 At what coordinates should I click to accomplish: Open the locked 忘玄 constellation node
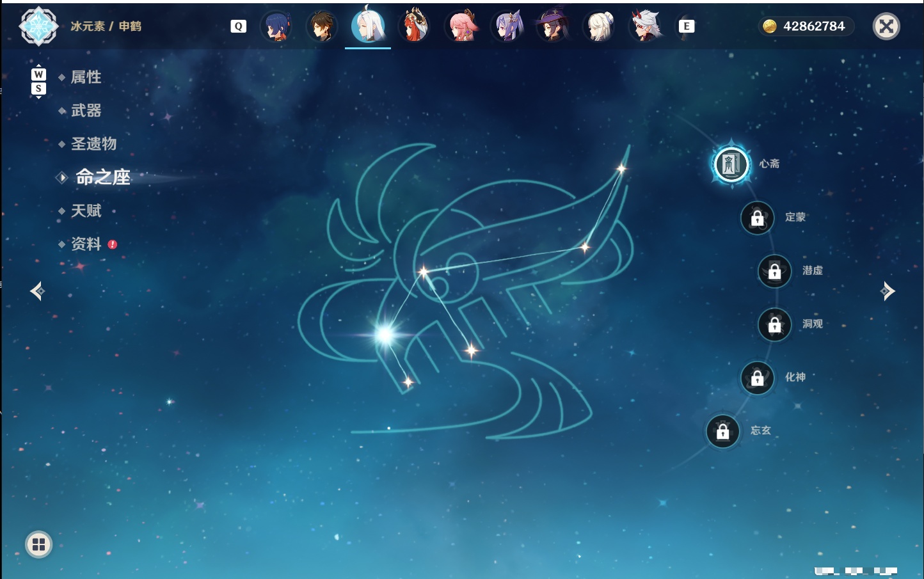coord(722,432)
